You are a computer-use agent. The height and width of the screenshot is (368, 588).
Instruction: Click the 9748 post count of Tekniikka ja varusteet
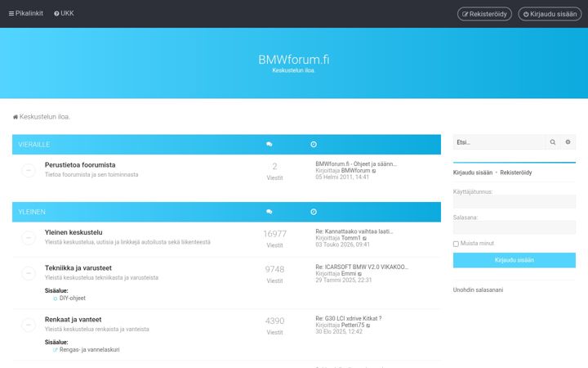coord(274,270)
